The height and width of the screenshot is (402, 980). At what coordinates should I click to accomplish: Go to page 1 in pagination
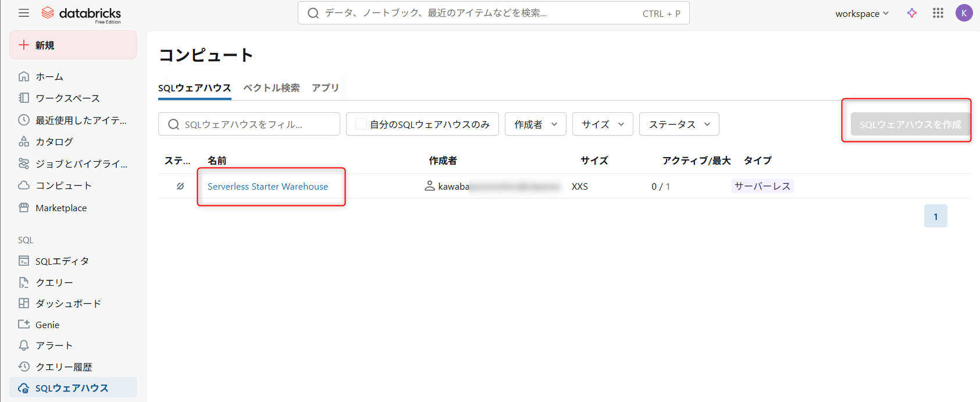pyautogui.click(x=936, y=216)
